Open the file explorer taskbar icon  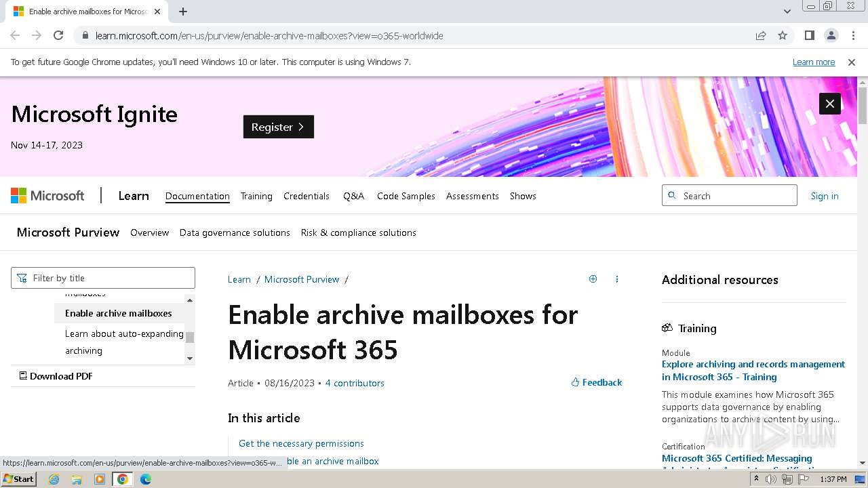pyautogui.click(x=77, y=479)
